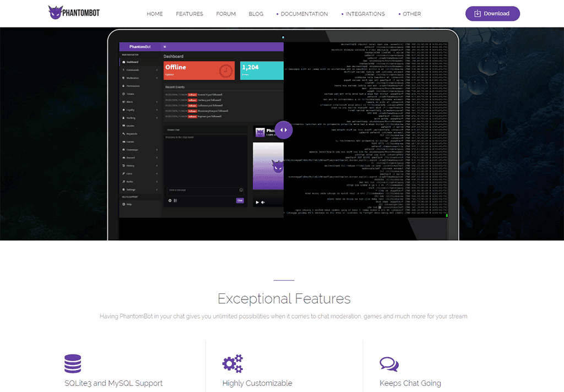Click the PhantomBot ghost logo

click(74, 13)
